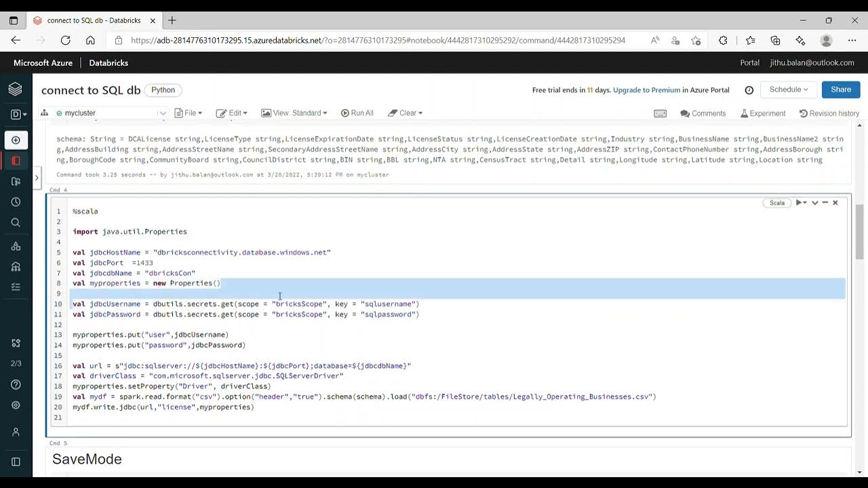The width and height of the screenshot is (868, 488).
Task: Open the Jobs checklist icon in sidebar
Action: 16,287
